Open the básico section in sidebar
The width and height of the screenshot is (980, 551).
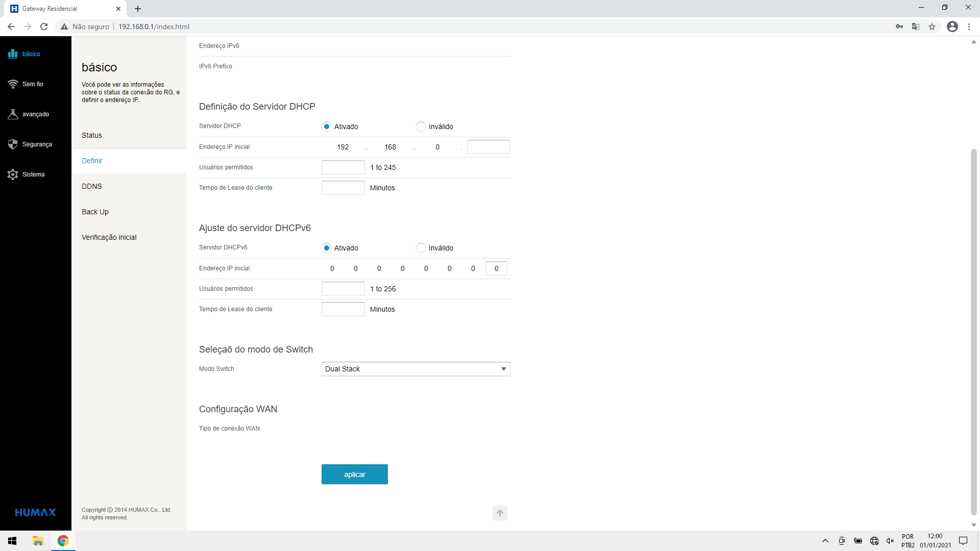[x=24, y=54]
